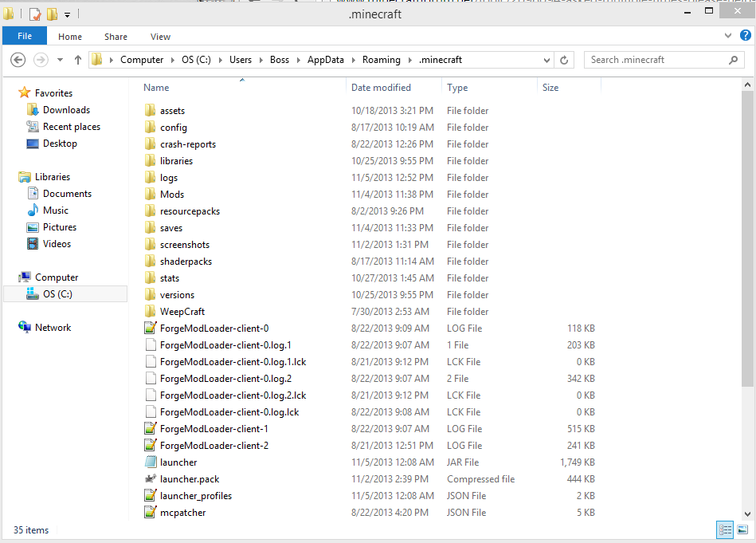The width and height of the screenshot is (756, 543).
Task: Select ForgeModLoader-client-0.log.2.lck file name
Action: click(x=233, y=395)
